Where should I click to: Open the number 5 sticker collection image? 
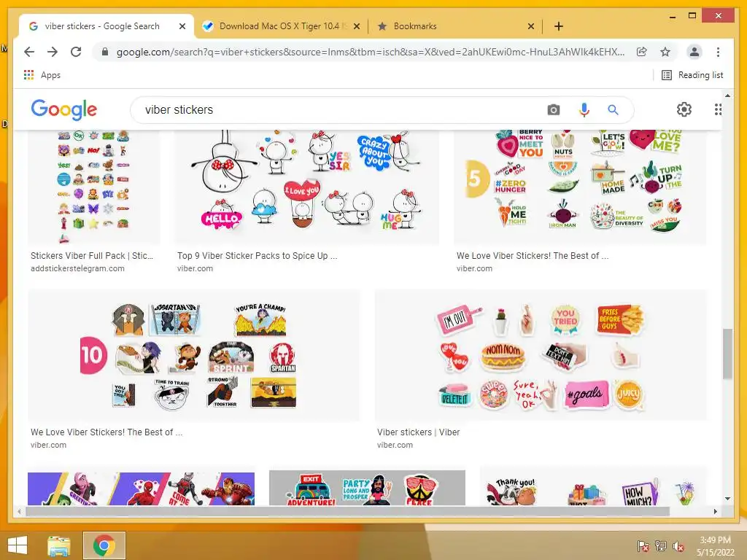point(580,187)
